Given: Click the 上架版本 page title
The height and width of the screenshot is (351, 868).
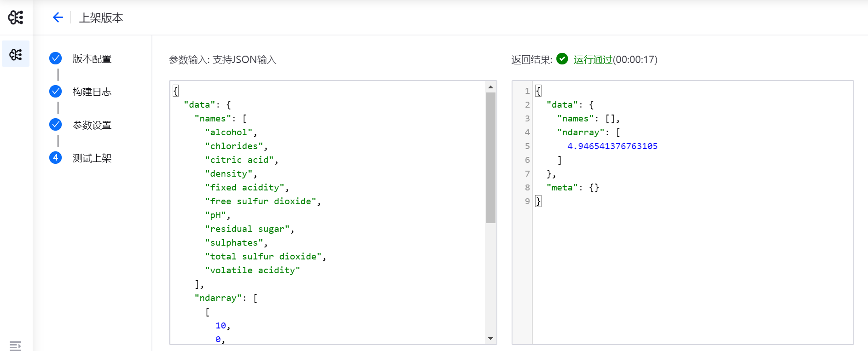Looking at the screenshot, I should click(x=101, y=18).
